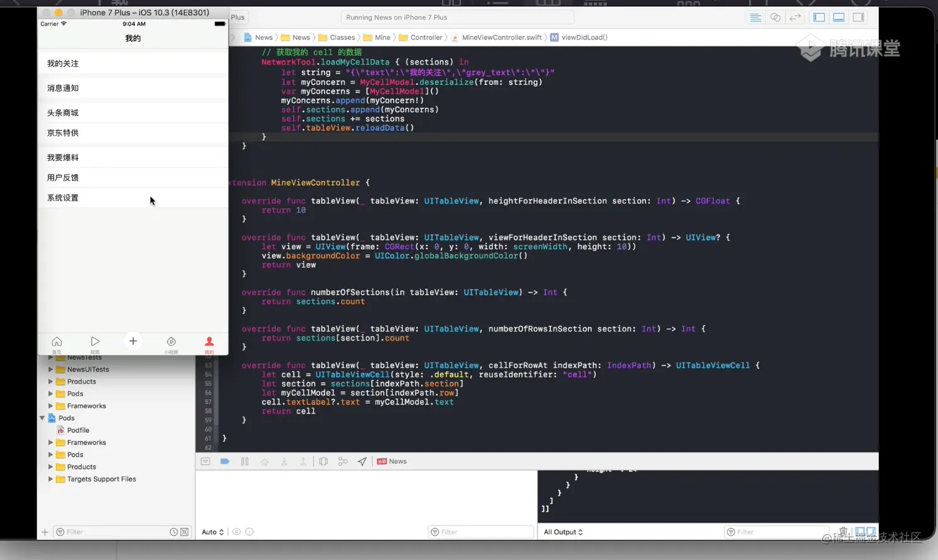The width and height of the screenshot is (938, 560).
Task: Open the viewDidLoad() method breadcrumb
Action: [579, 37]
